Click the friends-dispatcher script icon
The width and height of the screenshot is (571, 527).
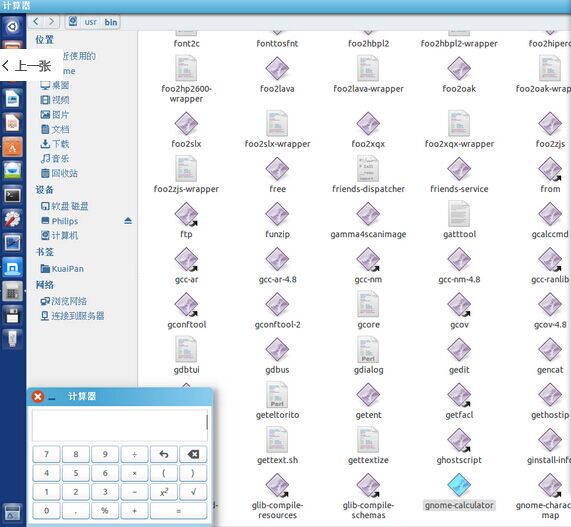pos(368,169)
